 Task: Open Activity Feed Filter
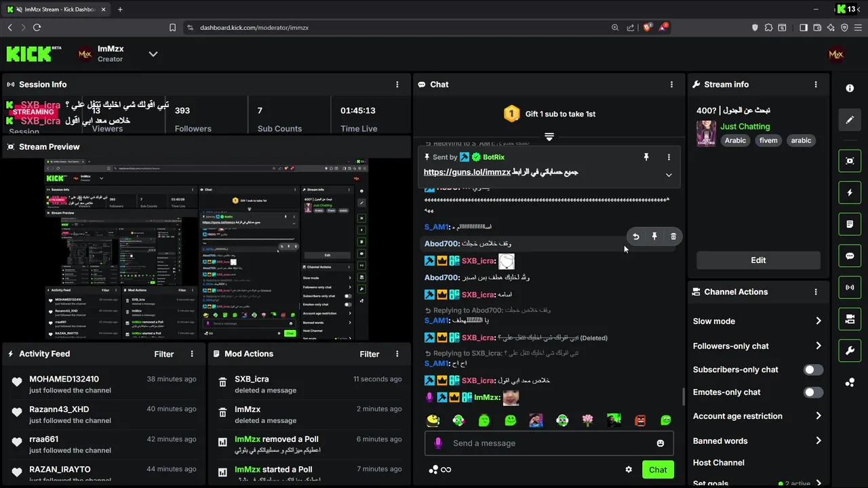click(164, 354)
